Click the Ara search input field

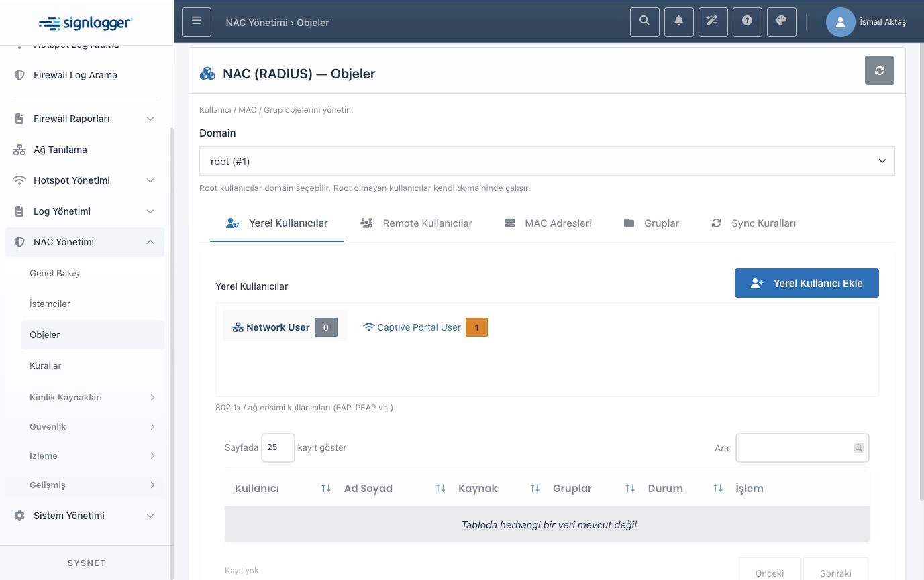pyautogui.click(x=802, y=448)
